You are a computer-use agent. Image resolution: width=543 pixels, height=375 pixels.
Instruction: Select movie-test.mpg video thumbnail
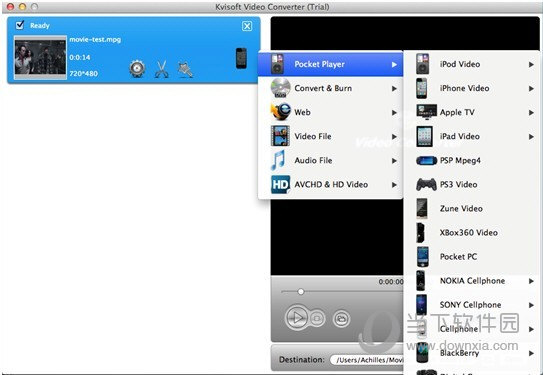(x=40, y=57)
